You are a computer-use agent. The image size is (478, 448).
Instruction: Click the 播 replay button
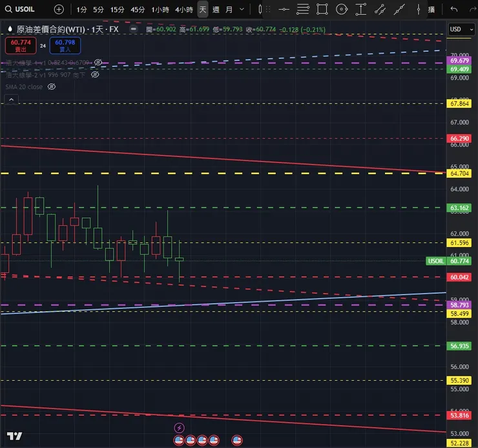(x=431, y=10)
